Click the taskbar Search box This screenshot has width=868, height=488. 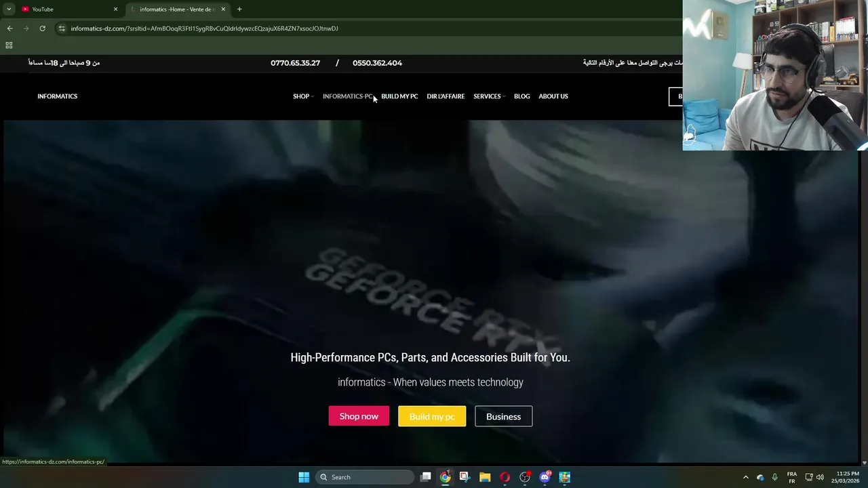pos(365,477)
